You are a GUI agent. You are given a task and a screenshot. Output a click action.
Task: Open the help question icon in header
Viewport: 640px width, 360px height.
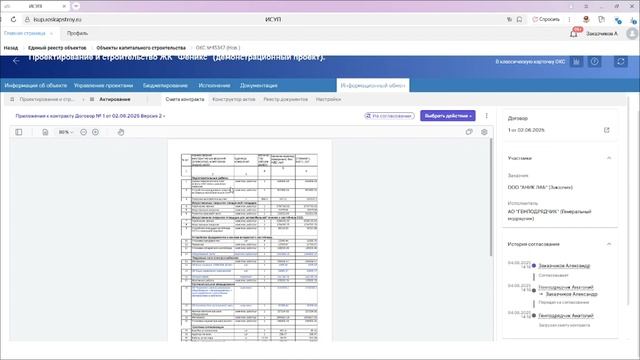click(595, 62)
